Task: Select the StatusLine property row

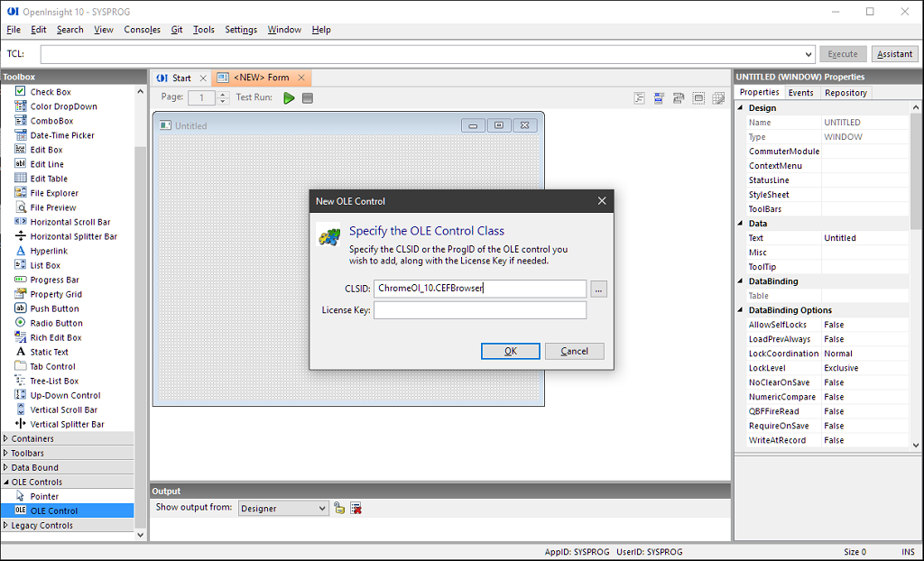Action: tap(827, 180)
